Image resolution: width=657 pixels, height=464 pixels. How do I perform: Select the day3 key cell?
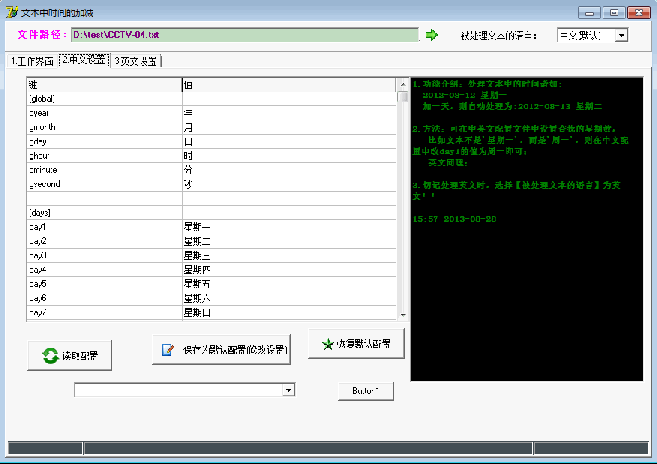104,256
